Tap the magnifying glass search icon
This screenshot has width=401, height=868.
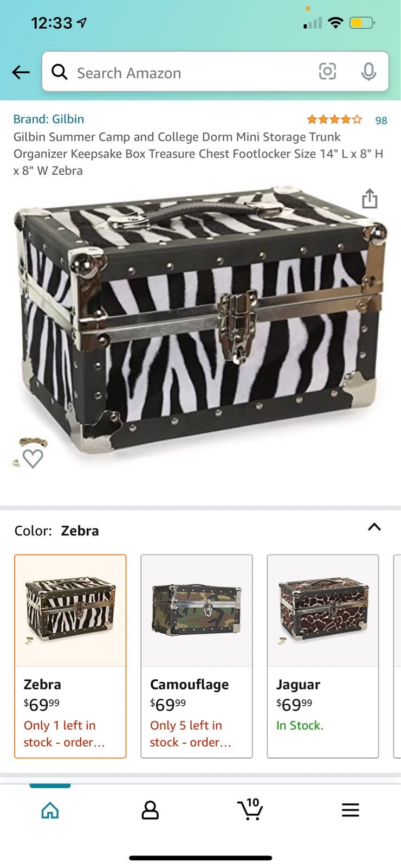(x=60, y=72)
